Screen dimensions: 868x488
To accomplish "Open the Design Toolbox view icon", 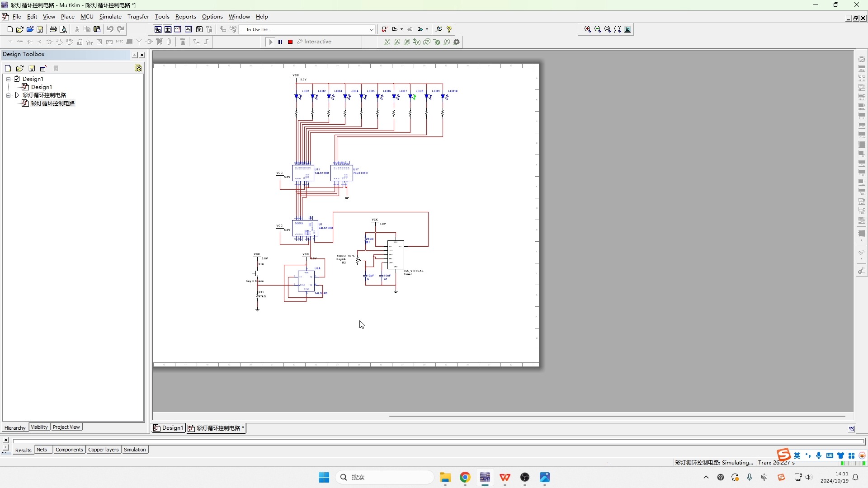I will [x=158, y=29].
